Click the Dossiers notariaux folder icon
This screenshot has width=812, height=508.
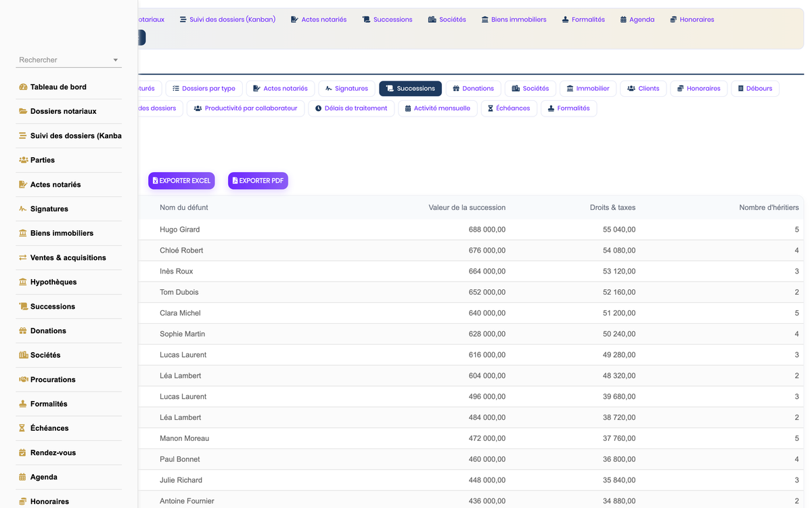[23, 111]
